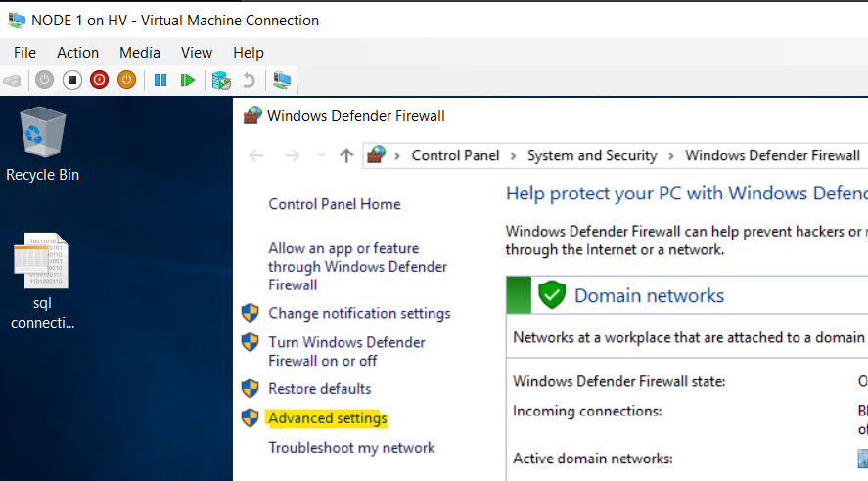Viewport: 868px width, 481px height.
Task: Open Control Panel Home link
Action: click(x=335, y=204)
